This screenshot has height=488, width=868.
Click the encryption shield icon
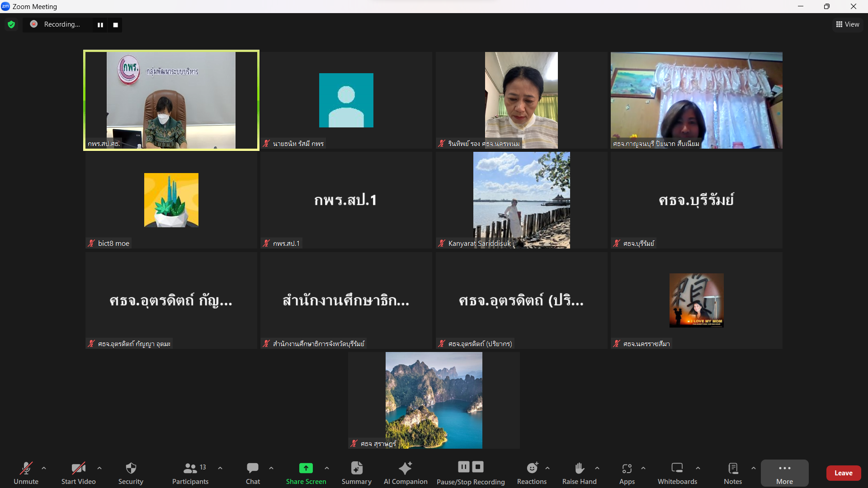11,24
